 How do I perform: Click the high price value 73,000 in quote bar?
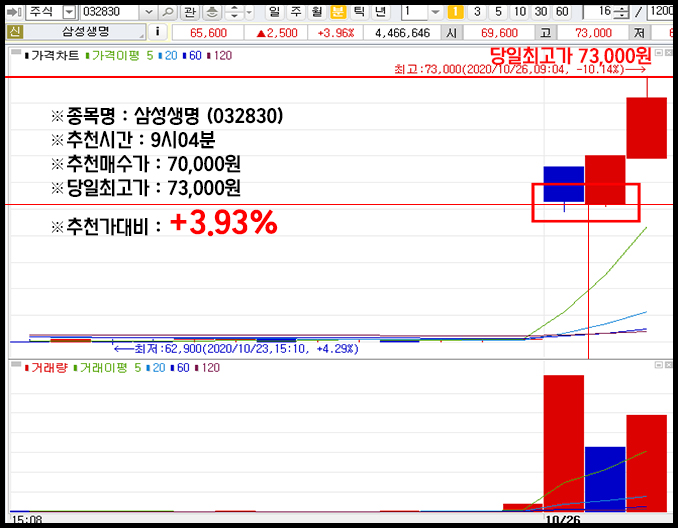coord(593,32)
